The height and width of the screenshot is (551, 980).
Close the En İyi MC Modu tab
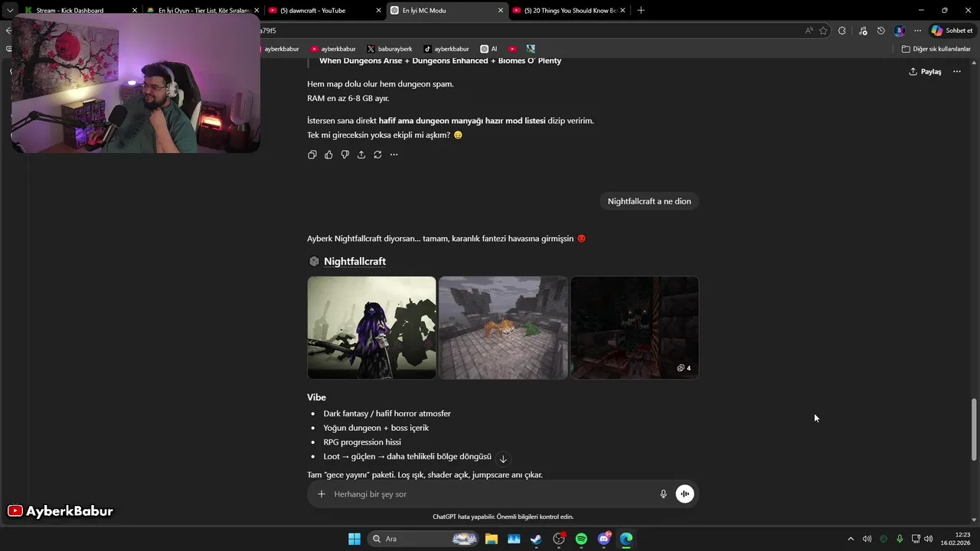pos(501,11)
